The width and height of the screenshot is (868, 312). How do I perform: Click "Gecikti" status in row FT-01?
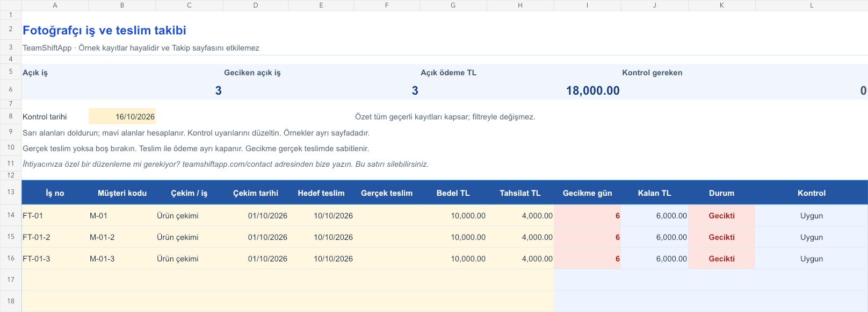point(721,215)
